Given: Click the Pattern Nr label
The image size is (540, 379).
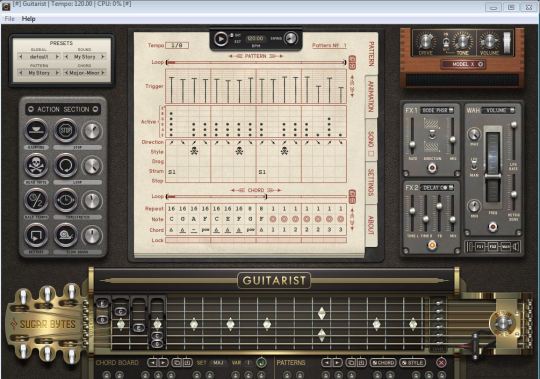Looking at the screenshot, I should point(329,45).
